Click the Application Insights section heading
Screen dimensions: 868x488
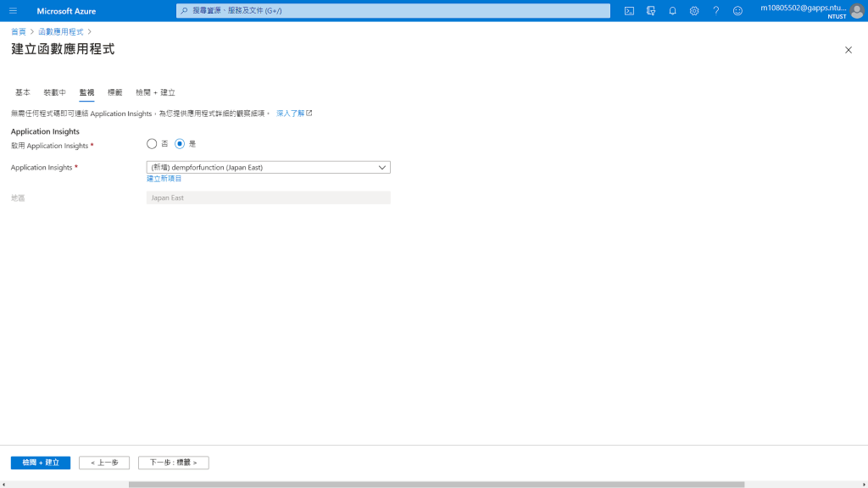tap(45, 131)
